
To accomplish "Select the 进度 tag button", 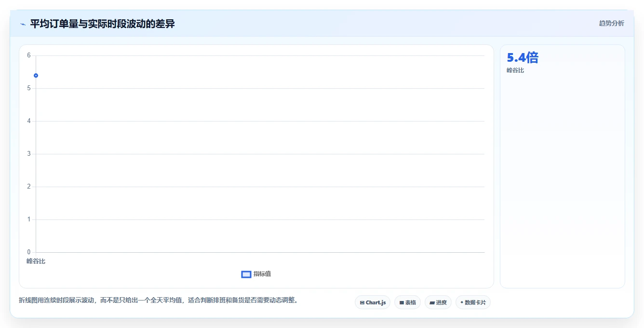I will (438, 302).
